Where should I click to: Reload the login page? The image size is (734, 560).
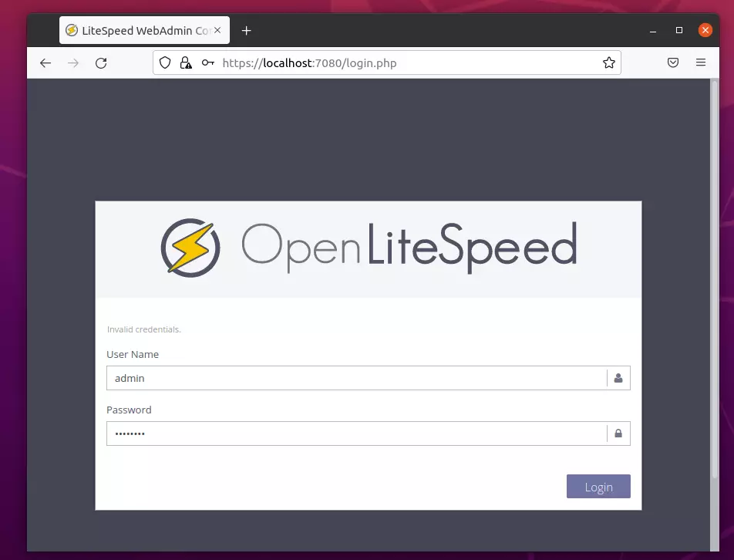(x=101, y=63)
